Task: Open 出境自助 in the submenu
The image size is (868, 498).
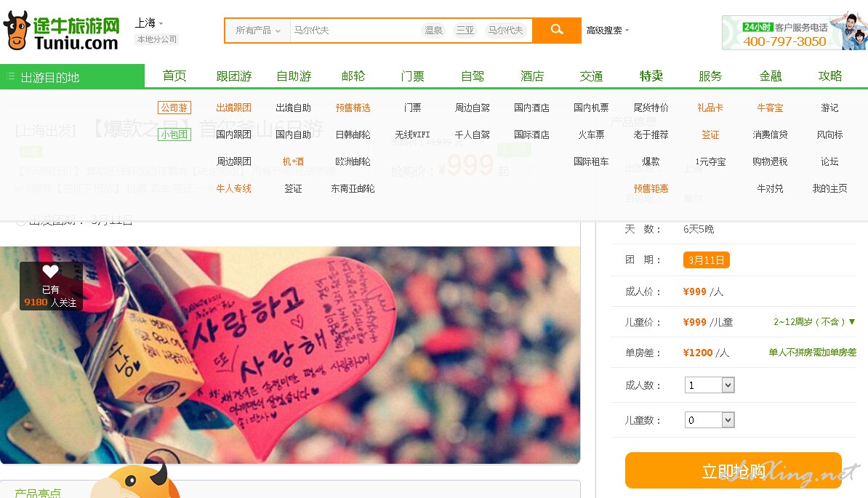Action: coord(294,108)
